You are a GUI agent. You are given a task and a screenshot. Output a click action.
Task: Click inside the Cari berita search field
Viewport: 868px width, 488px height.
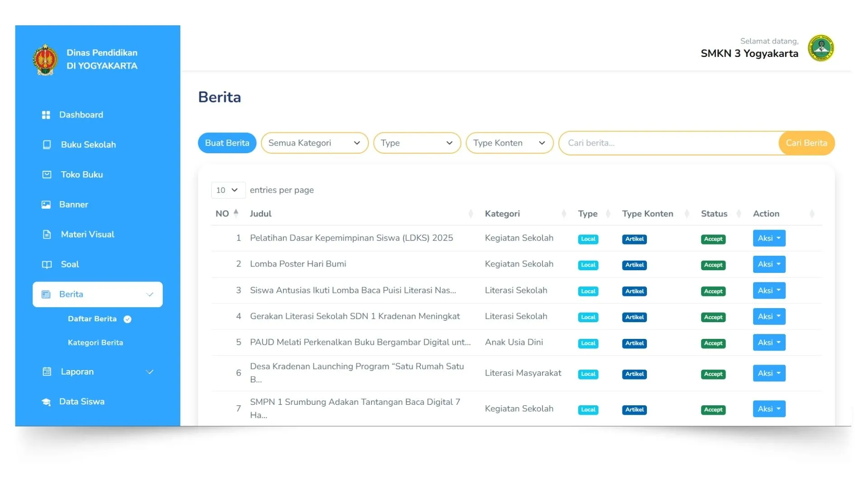pos(656,143)
